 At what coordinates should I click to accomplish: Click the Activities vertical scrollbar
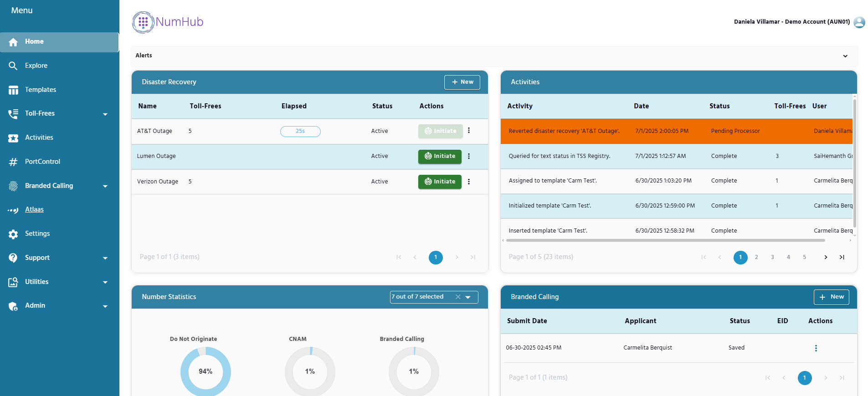click(x=855, y=163)
